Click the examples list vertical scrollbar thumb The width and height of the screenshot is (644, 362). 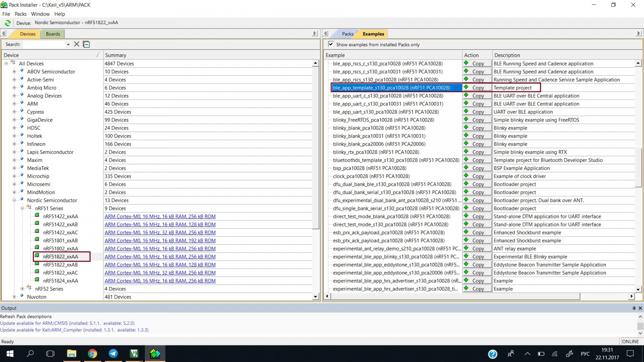(x=638, y=167)
